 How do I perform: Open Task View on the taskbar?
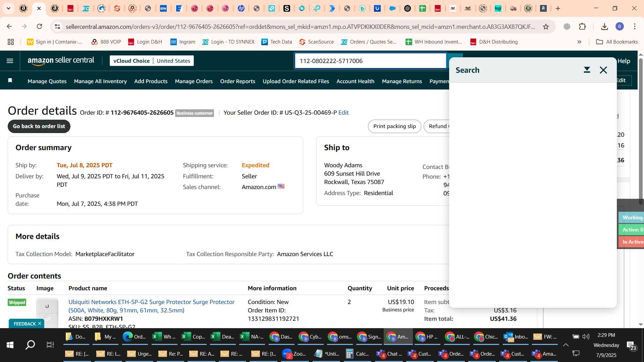(x=50, y=345)
